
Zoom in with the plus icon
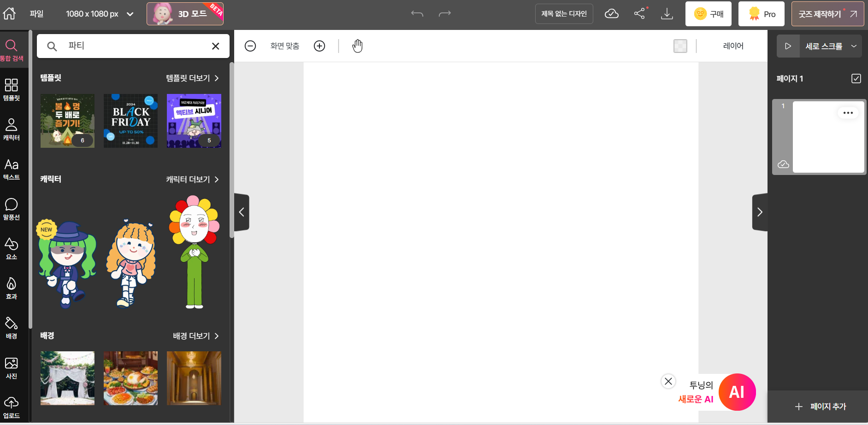click(319, 46)
